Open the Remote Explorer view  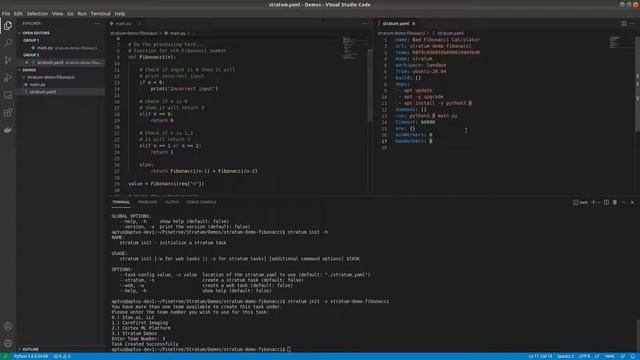(x=8, y=95)
